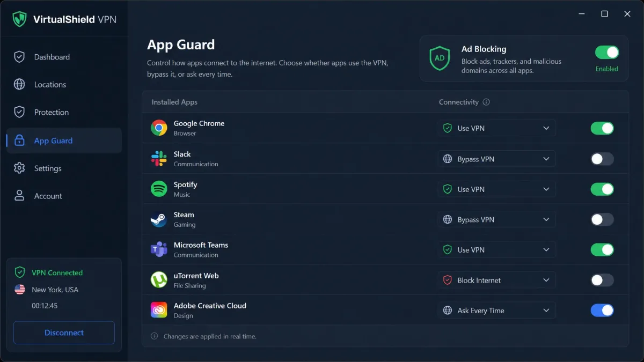Open the Locations page
The width and height of the screenshot is (644, 362).
coord(64,84)
